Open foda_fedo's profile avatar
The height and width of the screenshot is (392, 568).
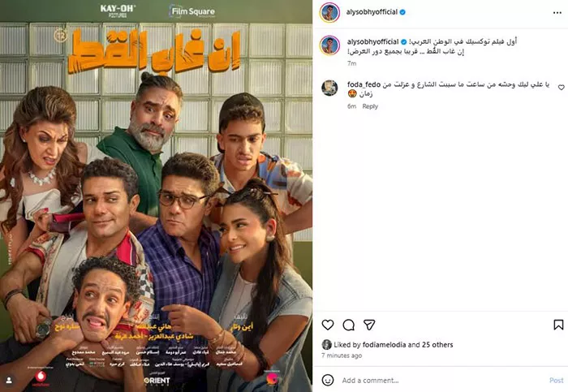coord(329,88)
